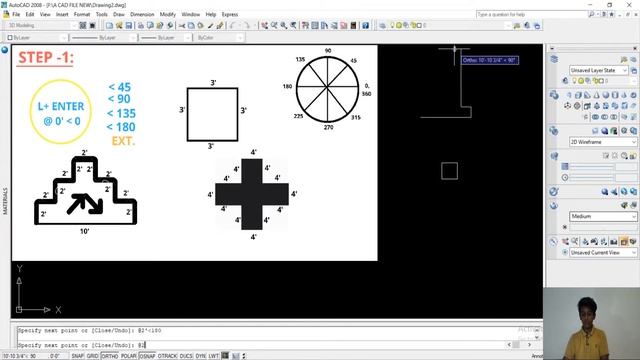Toggle GRID display in status bar
The width and height of the screenshot is (640, 360).
tap(92, 356)
